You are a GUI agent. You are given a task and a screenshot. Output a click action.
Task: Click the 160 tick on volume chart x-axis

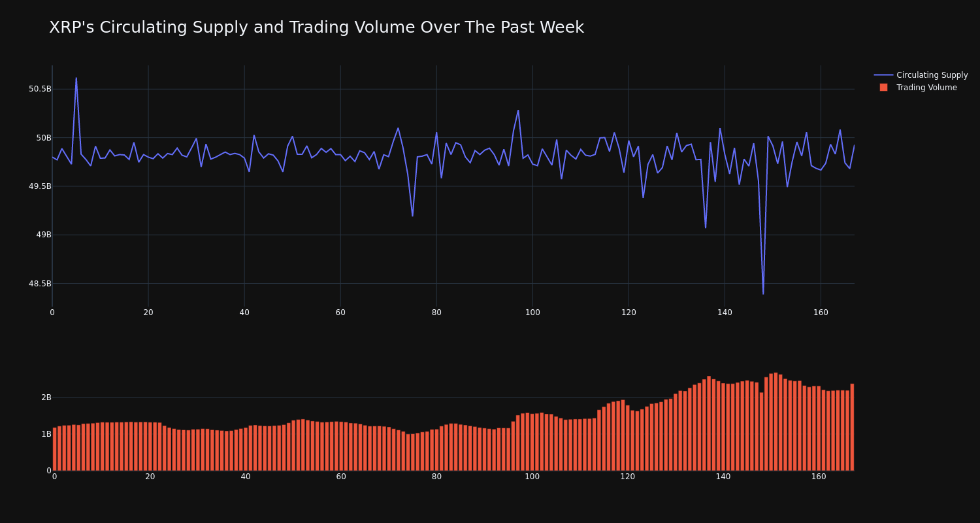[819, 477]
